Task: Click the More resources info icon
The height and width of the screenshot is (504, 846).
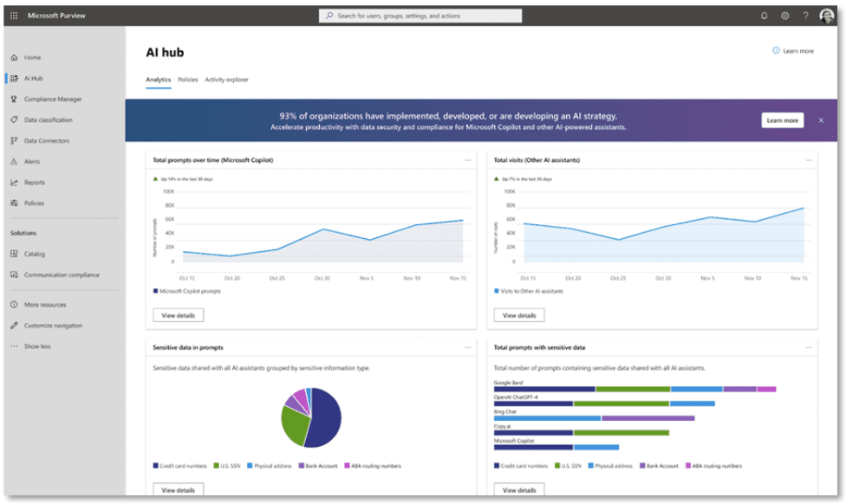Action: tap(14, 305)
